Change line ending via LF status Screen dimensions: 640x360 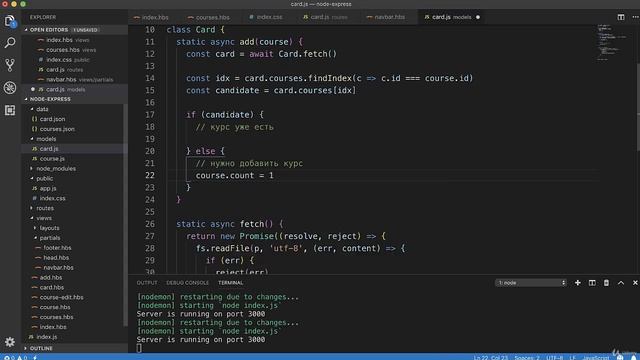click(572, 358)
